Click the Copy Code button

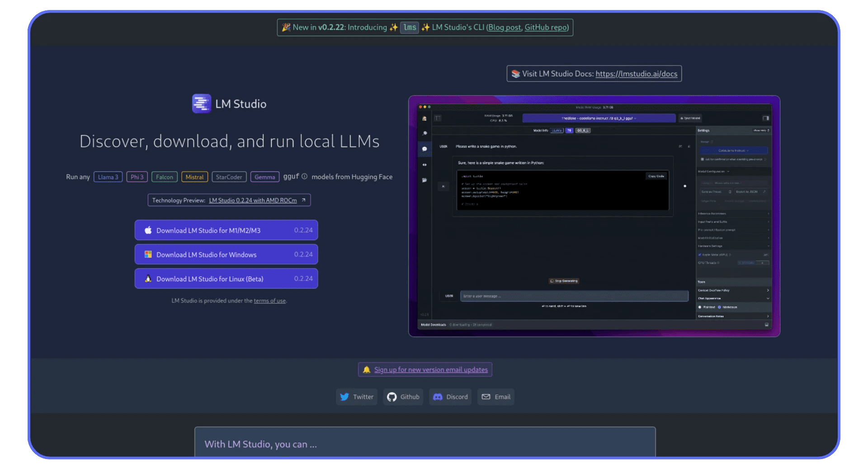click(656, 176)
